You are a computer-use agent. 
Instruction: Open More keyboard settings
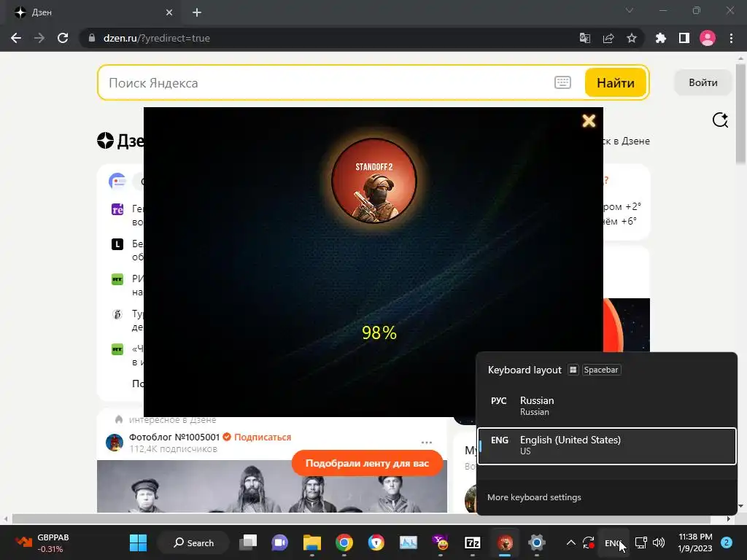[x=534, y=497]
